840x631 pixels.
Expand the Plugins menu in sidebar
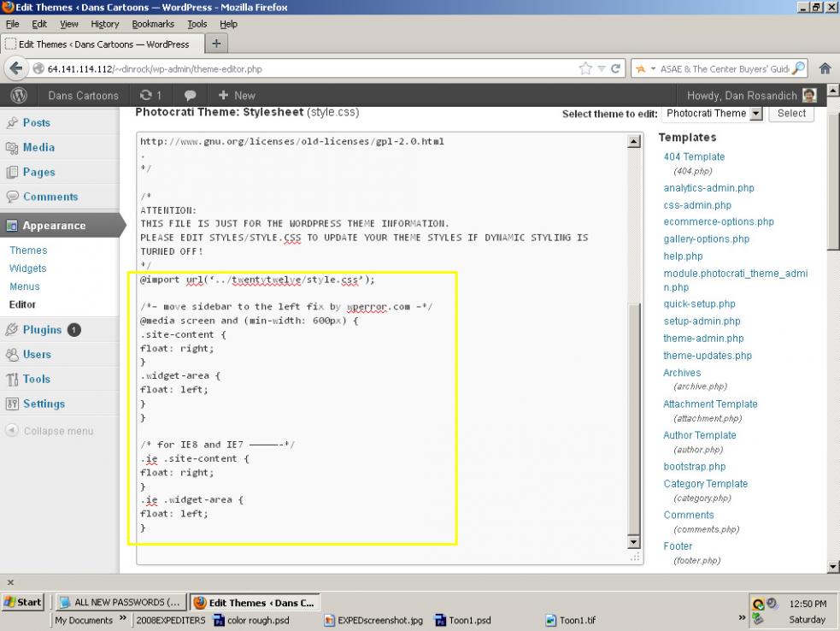pos(42,329)
